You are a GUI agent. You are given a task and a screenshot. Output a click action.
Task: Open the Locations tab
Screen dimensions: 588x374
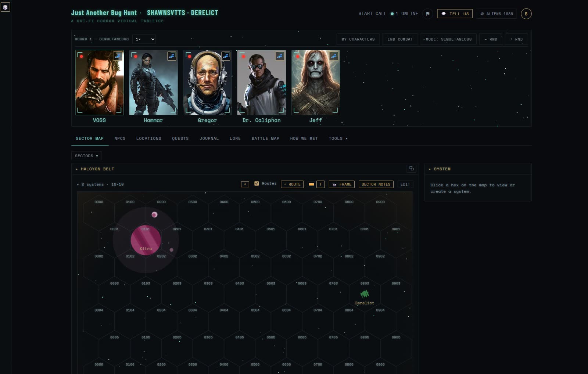click(x=149, y=139)
